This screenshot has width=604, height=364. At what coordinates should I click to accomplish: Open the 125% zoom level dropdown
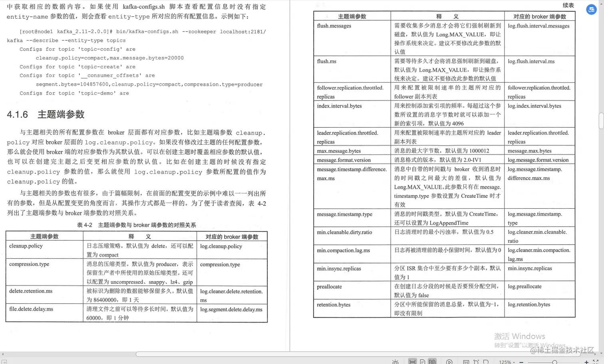pos(515,361)
